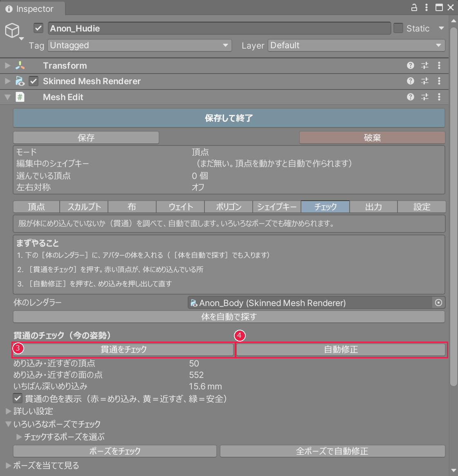This screenshot has height=476, width=458.
Task: Click the Inspector vertical scrollbar thumb
Action: [454, 206]
